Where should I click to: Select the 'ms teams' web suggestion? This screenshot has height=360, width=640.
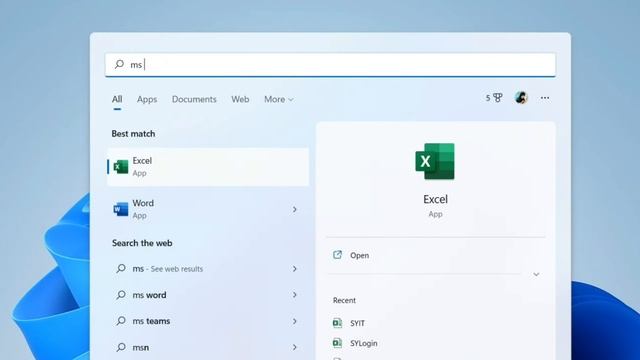pos(208,321)
